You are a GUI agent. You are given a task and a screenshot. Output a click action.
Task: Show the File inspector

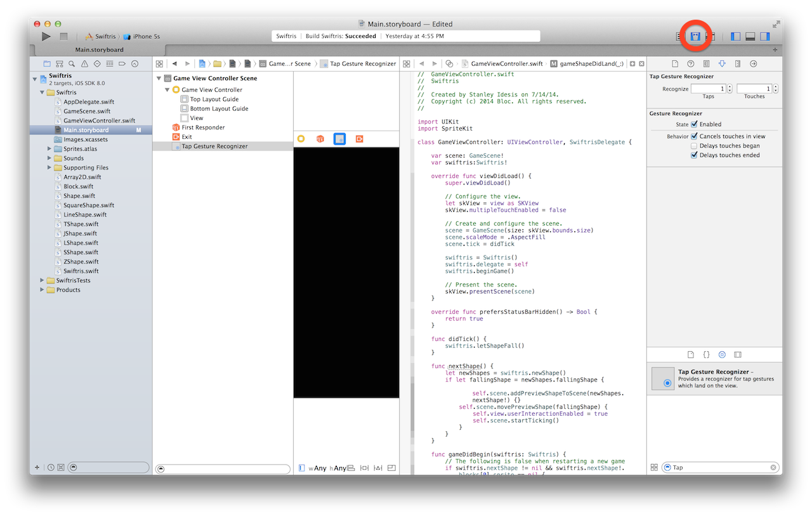pos(675,64)
